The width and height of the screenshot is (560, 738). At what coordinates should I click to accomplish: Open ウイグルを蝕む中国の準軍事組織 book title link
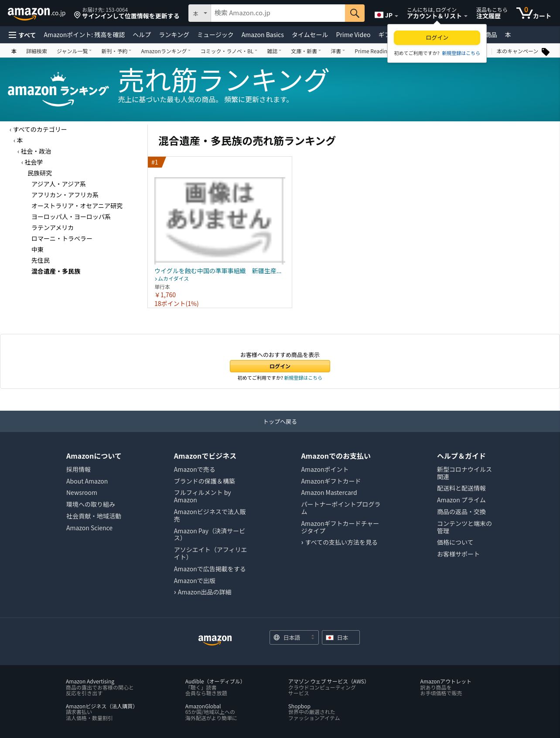pyautogui.click(x=218, y=271)
